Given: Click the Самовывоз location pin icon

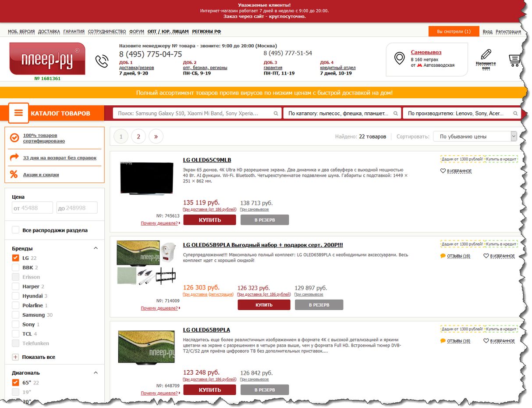Looking at the screenshot, I should point(399,58).
